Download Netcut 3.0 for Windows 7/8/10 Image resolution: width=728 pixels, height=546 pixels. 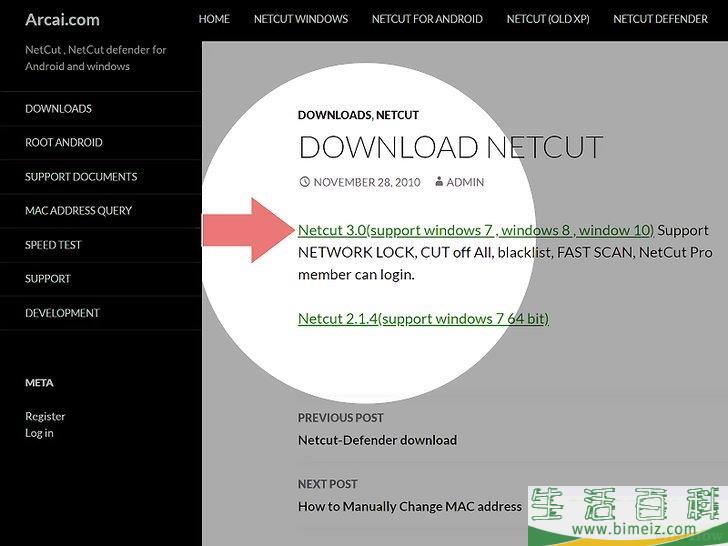(x=476, y=230)
